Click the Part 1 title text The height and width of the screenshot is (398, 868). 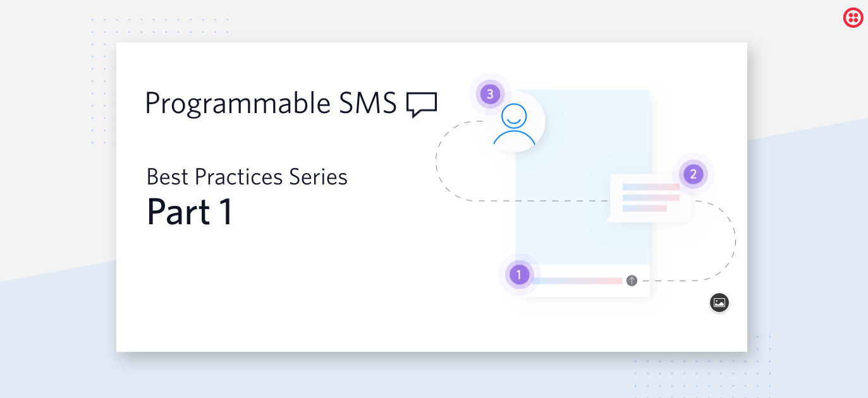[190, 212]
